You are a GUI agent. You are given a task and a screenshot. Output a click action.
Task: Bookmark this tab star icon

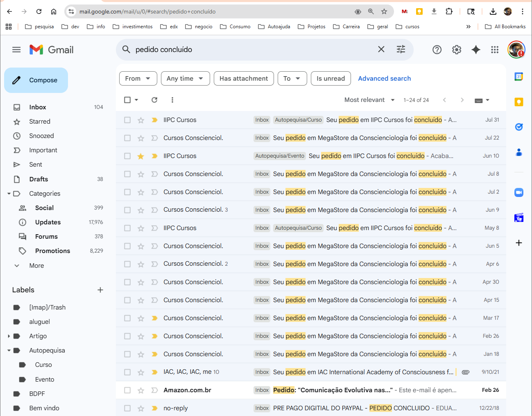(384, 11)
